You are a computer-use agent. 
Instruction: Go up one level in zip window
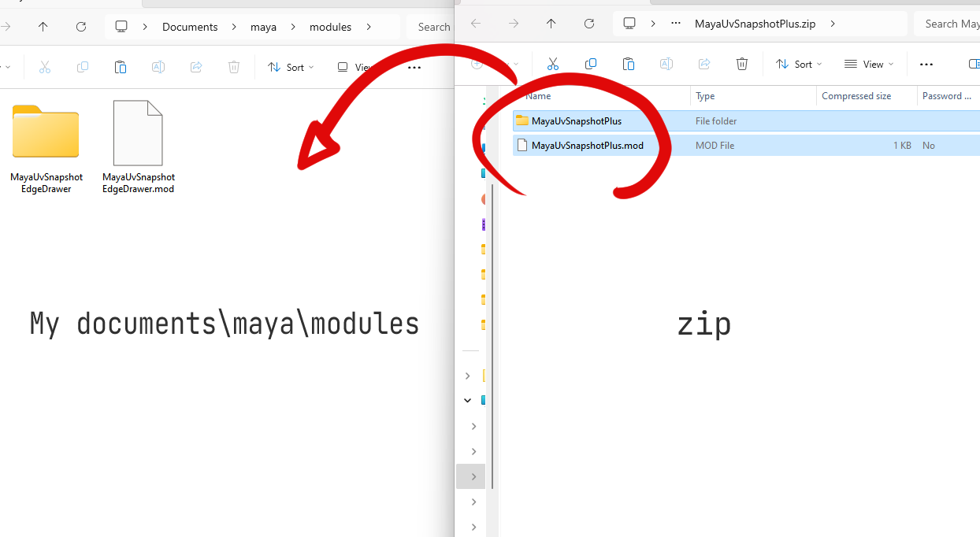(x=551, y=24)
